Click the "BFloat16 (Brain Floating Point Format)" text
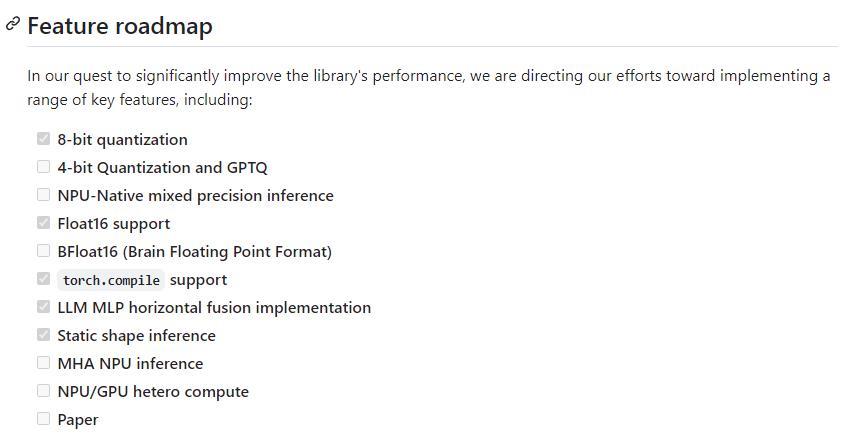This screenshot has width=854, height=438. click(x=194, y=252)
